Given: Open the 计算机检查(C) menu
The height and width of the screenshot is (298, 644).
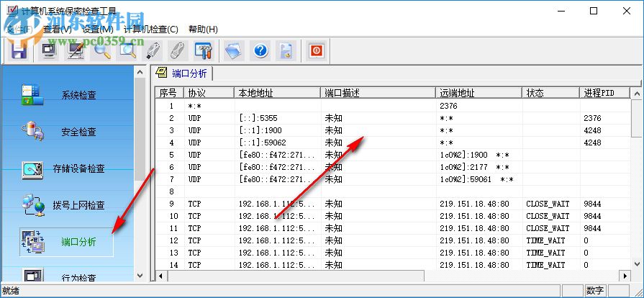Looking at the screenshot, I should [x=151, y=30].
